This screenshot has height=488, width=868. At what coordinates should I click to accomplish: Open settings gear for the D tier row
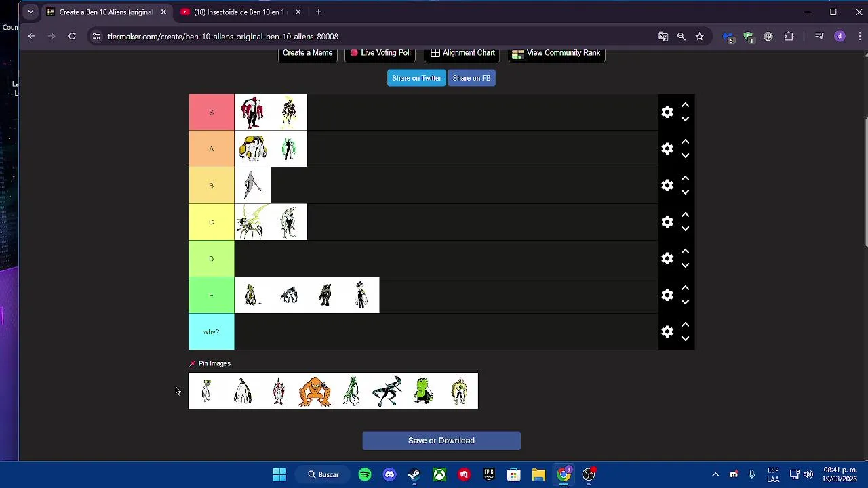pos(667,259)
